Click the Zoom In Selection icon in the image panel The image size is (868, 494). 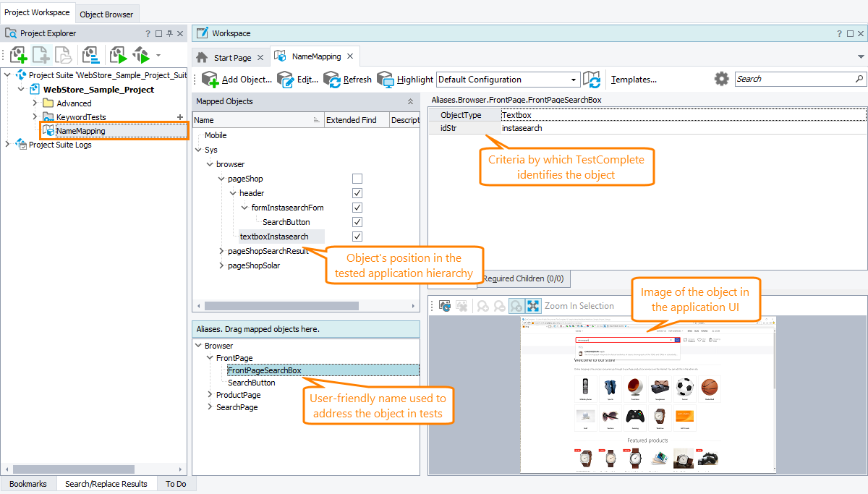532,305
